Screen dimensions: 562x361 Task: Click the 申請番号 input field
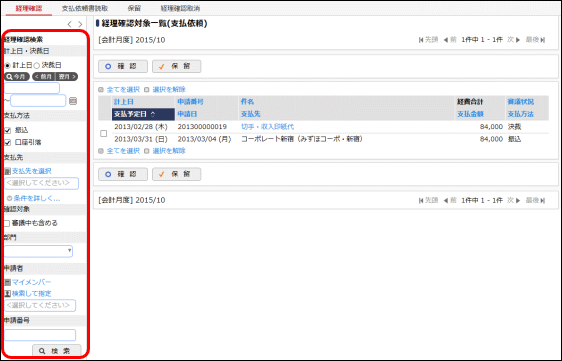[x=40, y=335]
